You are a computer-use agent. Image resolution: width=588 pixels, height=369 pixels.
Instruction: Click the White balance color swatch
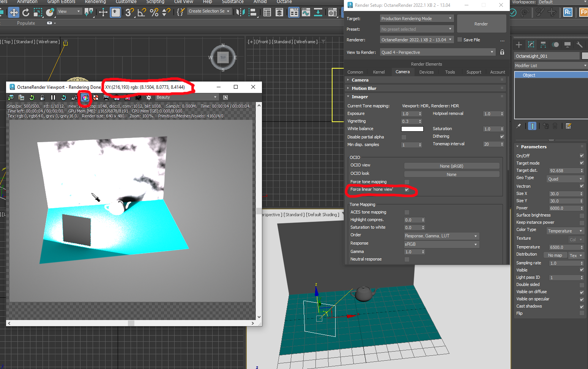tap(412, 129)
